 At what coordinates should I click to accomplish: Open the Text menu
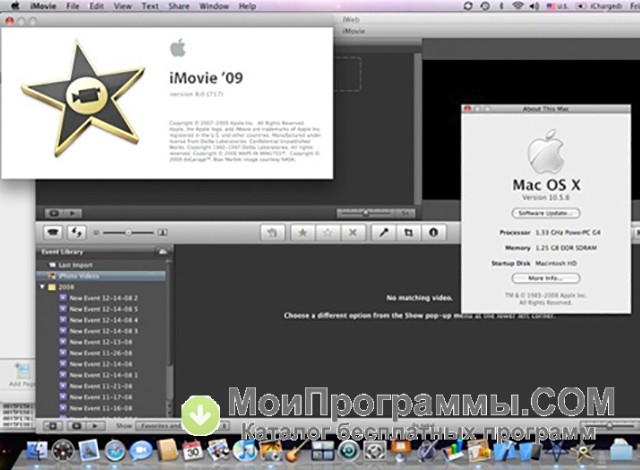pos(150,6)
